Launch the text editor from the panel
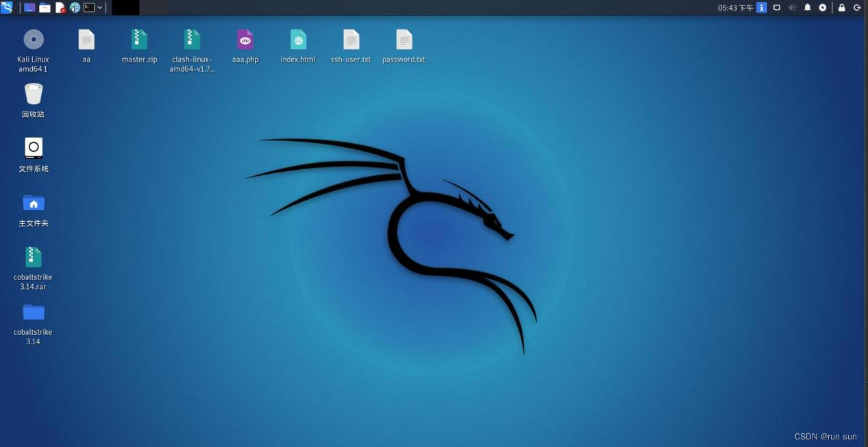Viewport: 868px width, 447px height. [x=60, y=8]
